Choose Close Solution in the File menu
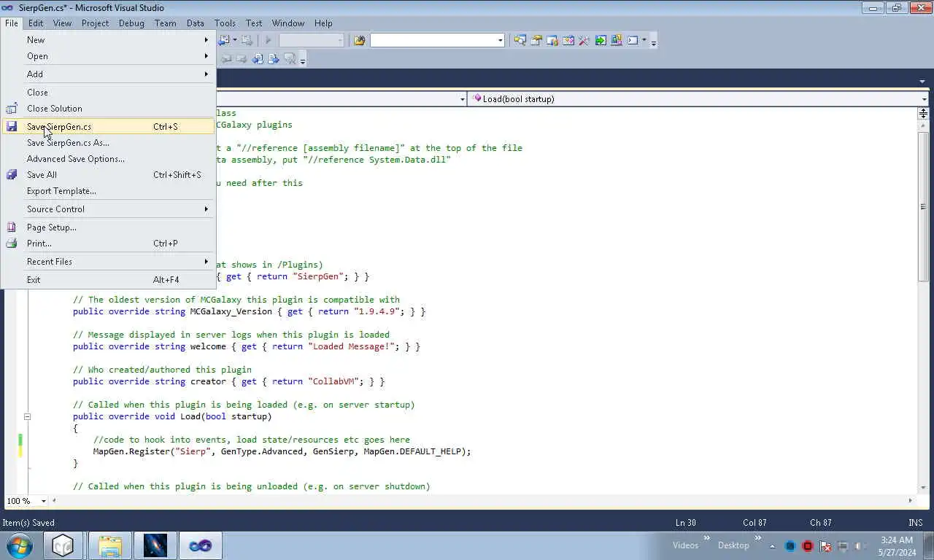934x560 pixels. [109, 108]
